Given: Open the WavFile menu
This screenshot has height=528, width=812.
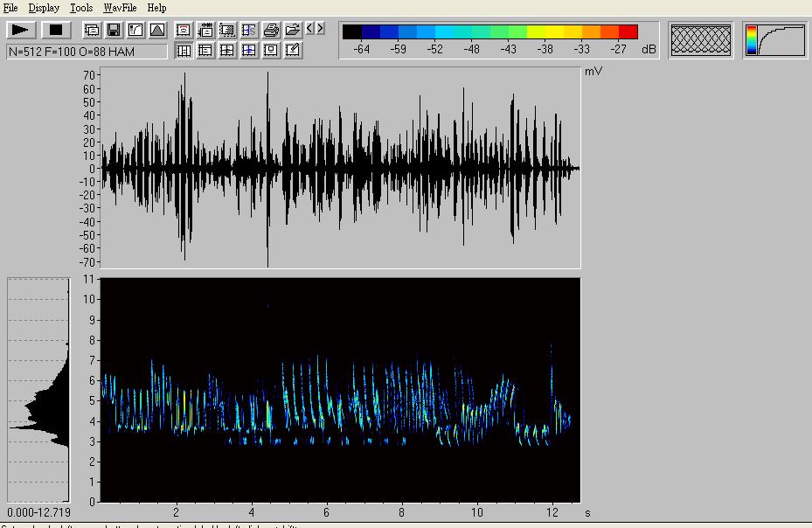Looking at the screenshot, I should click(120, 8).
